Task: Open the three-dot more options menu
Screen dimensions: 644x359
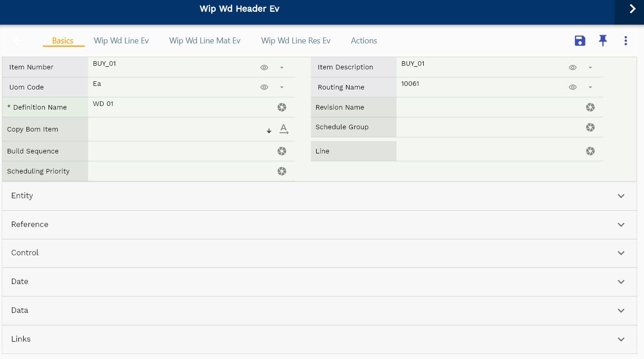Action: click(626, 41)
